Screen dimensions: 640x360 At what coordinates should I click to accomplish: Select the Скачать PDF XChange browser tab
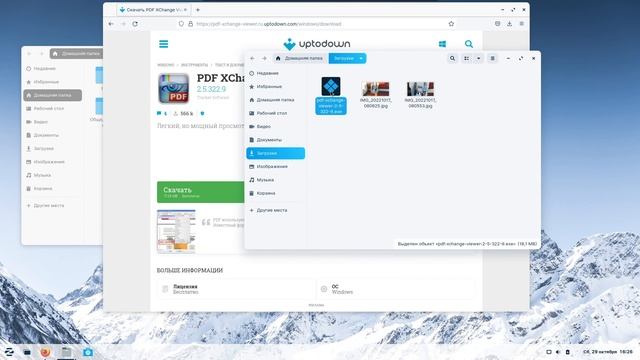[153, 10]
